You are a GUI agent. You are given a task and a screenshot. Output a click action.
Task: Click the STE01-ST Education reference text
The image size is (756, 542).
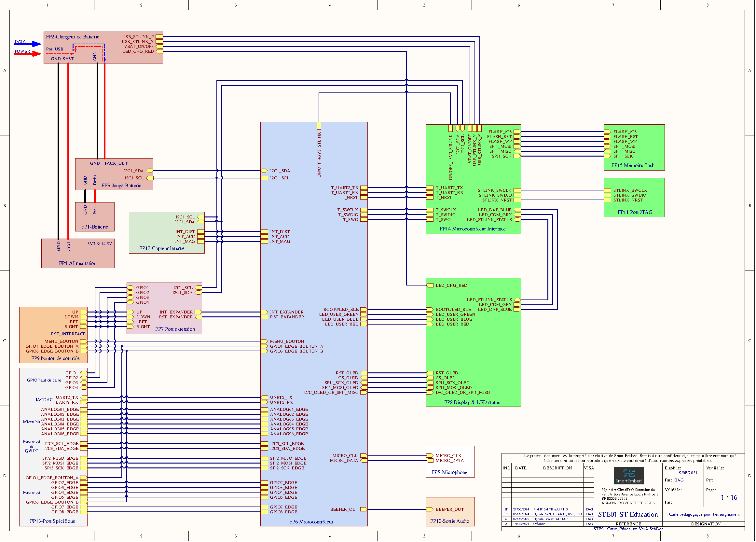(x=628, y=514)
